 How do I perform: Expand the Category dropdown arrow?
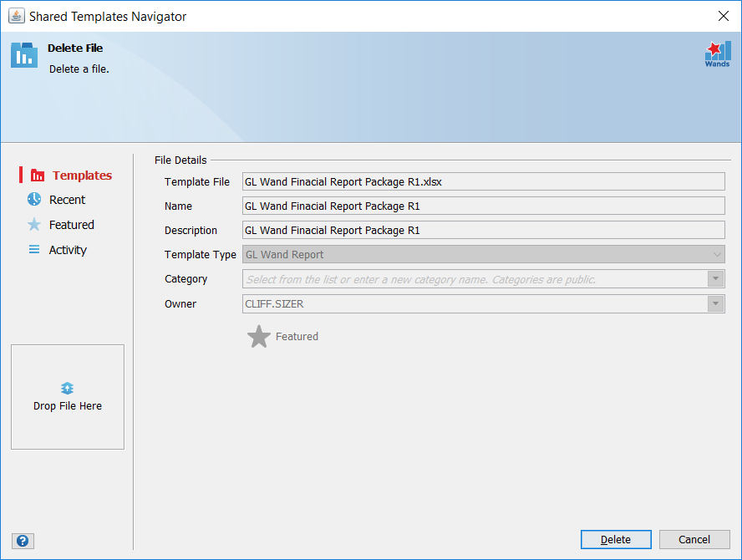[x=715, y=279]
